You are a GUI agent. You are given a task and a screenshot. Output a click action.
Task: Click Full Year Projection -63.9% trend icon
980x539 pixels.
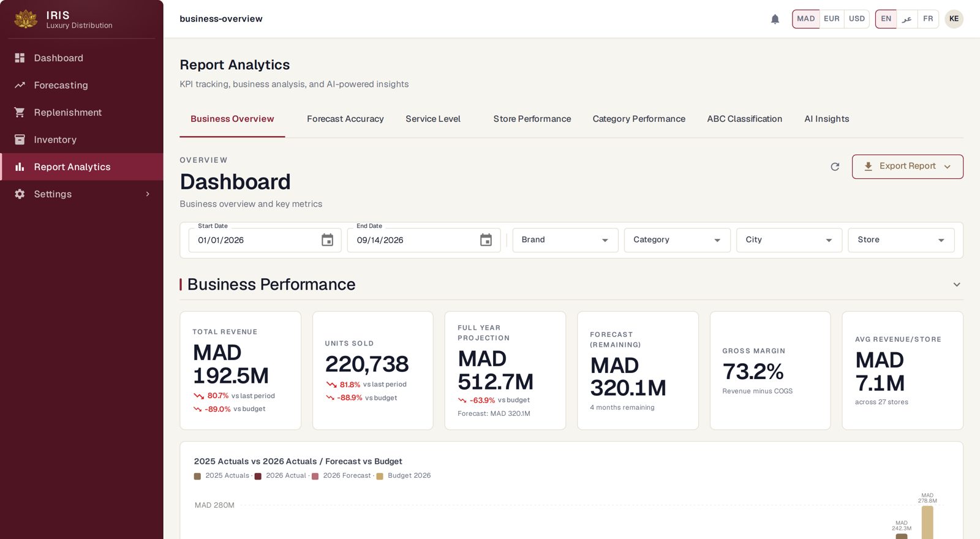(x=462, y=401)
